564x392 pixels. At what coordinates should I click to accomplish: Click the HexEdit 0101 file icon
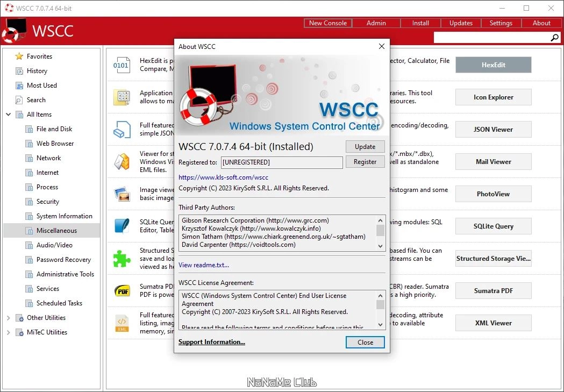click(x=122, y=65)
